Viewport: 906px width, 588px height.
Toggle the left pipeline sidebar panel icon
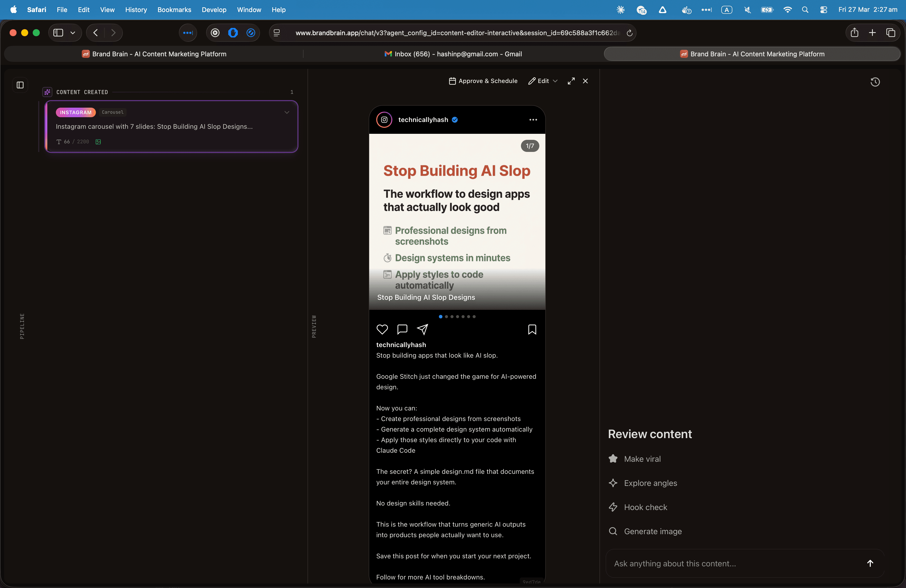coord(20,85)
